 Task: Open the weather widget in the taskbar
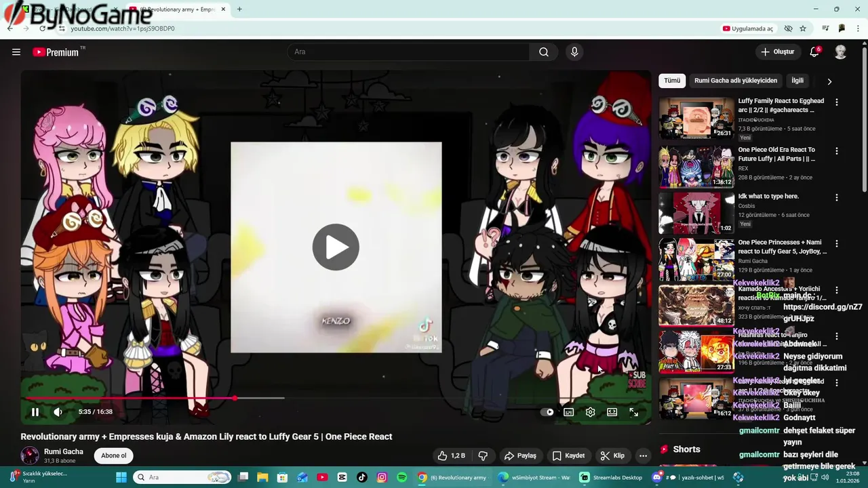(39, 477)
